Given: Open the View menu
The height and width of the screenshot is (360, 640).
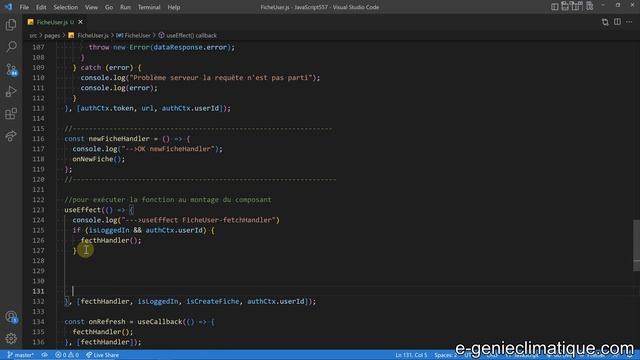Looking at the screenshot, I should click(x=91, y=7).
